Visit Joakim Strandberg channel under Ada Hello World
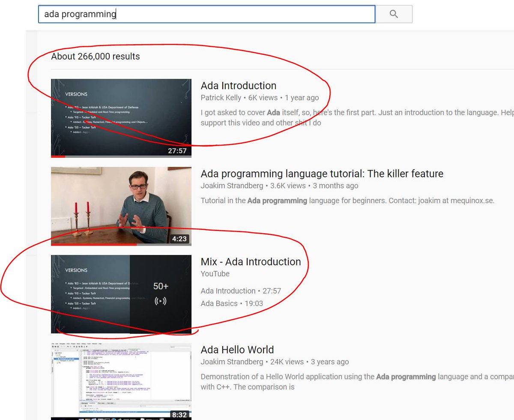Screen dimensions: 514x420 coord(232,362)
